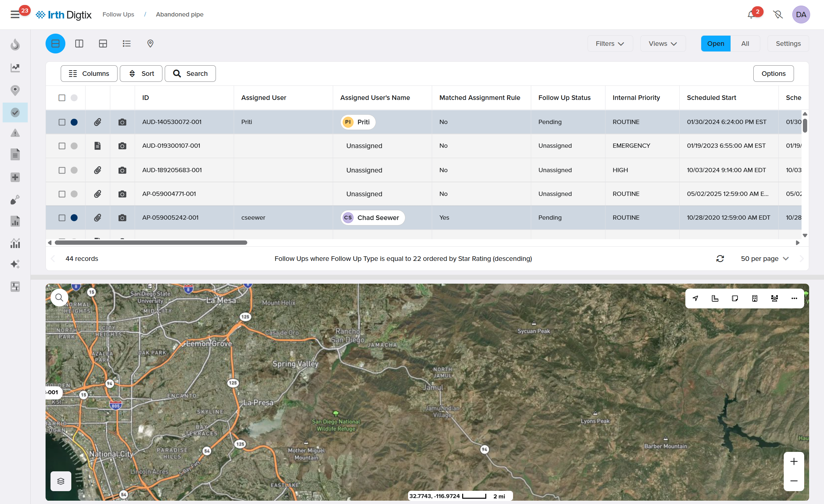The width and height of the screenshot is (824, 504).
Task: Switch to the All tab
Action: click(745, 44)
